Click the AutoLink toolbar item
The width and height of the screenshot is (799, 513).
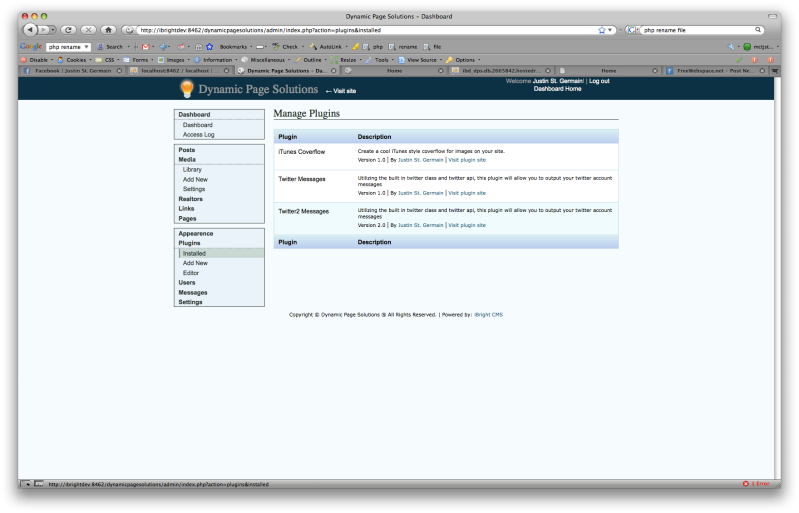click(326, 47)
